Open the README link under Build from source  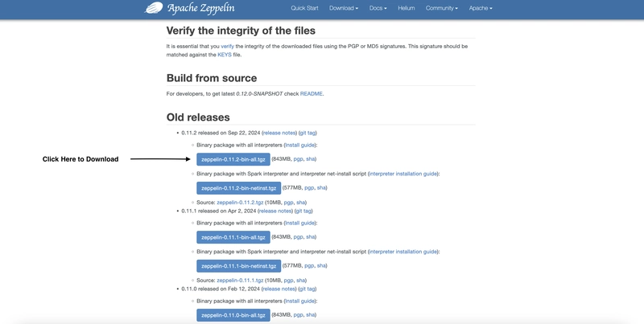coord(312,93)
